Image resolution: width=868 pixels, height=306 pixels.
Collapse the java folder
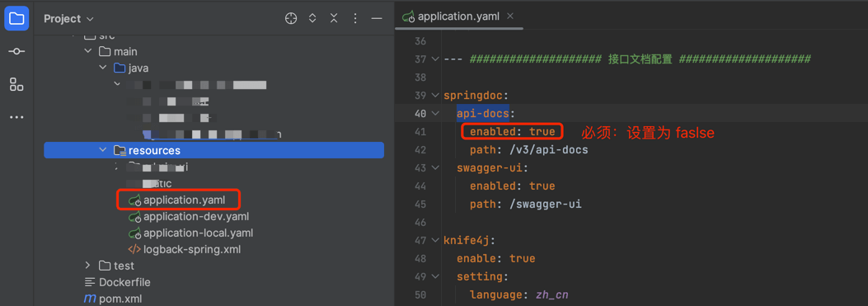tap(103, 68)
